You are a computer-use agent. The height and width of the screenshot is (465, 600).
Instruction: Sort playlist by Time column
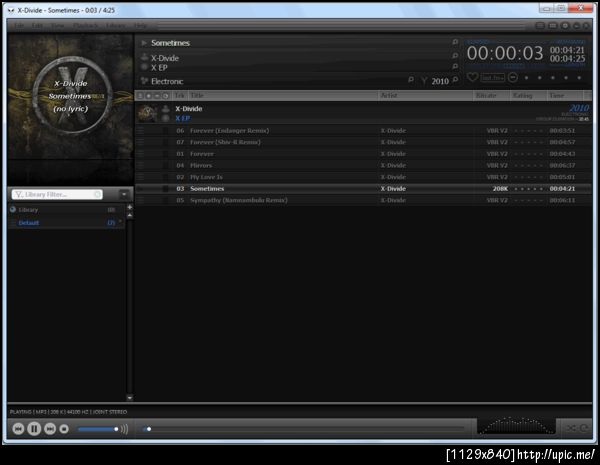(x=564, y=95)
